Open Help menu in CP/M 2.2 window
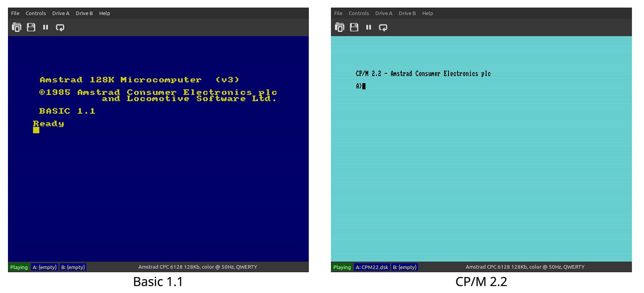 pos(428,13)
